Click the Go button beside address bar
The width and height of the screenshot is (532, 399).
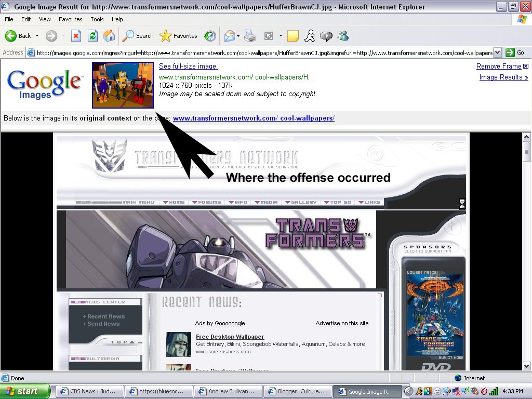pyautogui.click(x=515, y=52)
